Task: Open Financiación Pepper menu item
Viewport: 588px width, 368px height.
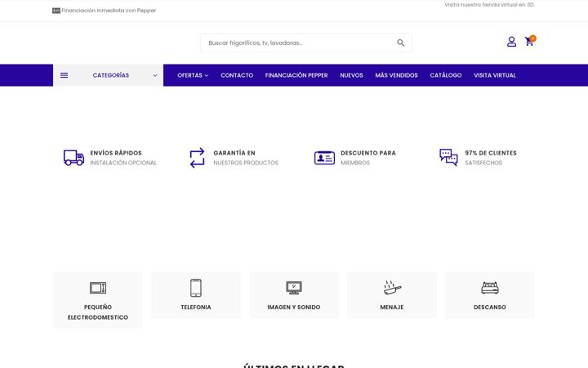Action: 296,75
